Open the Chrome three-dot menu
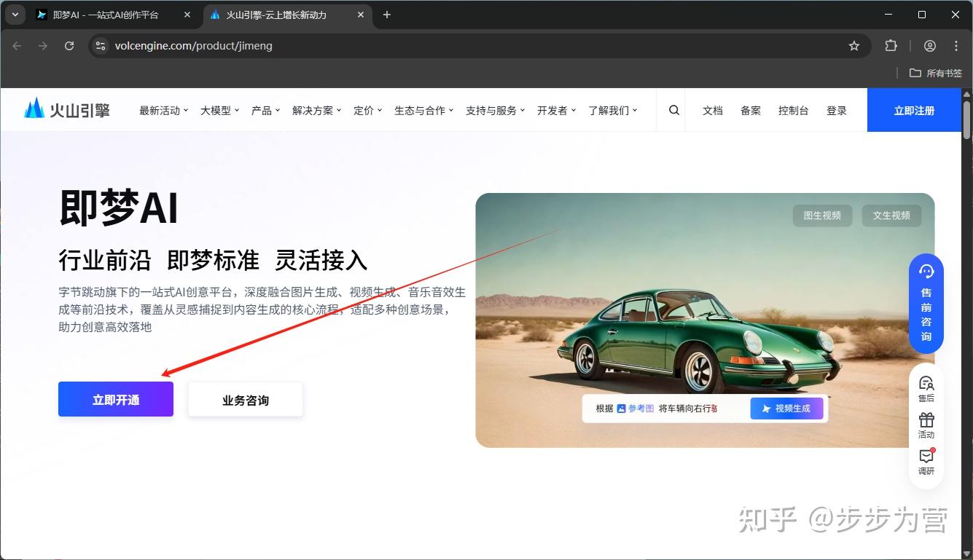 pos(956,46)
